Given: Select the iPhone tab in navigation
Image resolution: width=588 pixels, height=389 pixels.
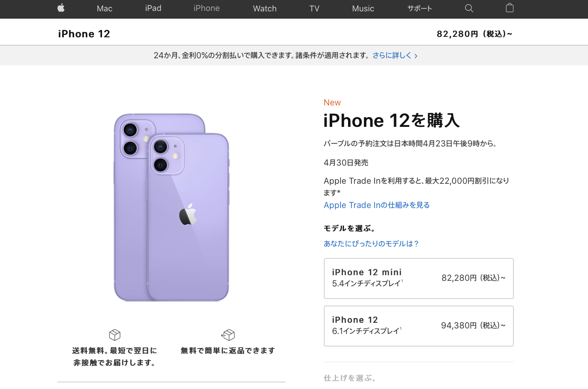Looking at the screenshot, I should click(207, 8).
